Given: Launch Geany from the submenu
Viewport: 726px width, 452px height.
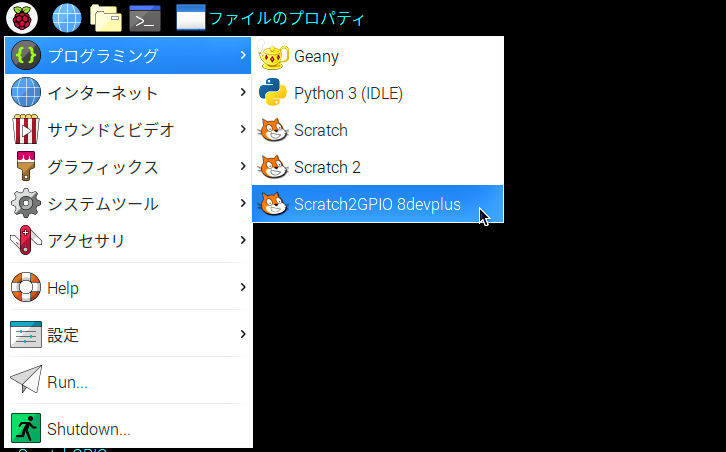Looking at the screenshot, I should tap(377, 56).
